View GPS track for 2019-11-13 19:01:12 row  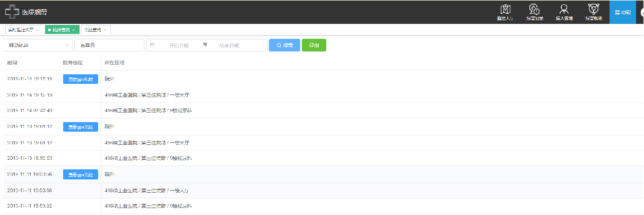[80, 127]
